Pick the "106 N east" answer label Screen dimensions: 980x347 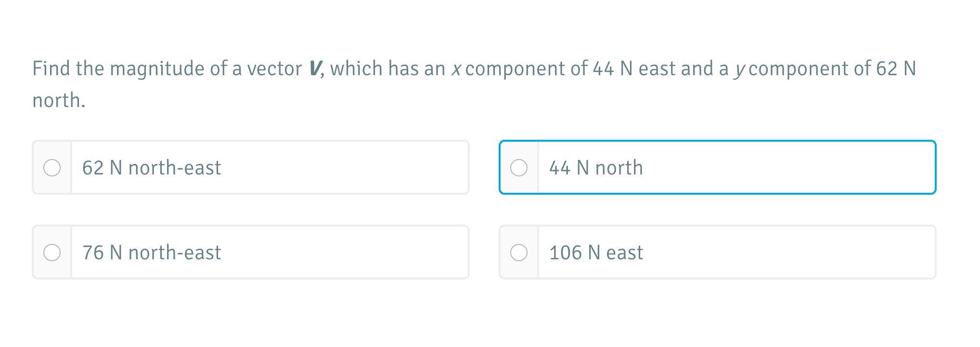coord(596,253)
